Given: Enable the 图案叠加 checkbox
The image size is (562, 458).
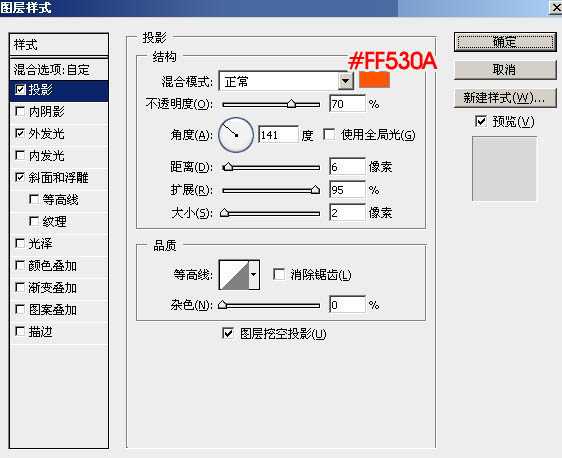Looking at the screenshot, I should point(20,309).
